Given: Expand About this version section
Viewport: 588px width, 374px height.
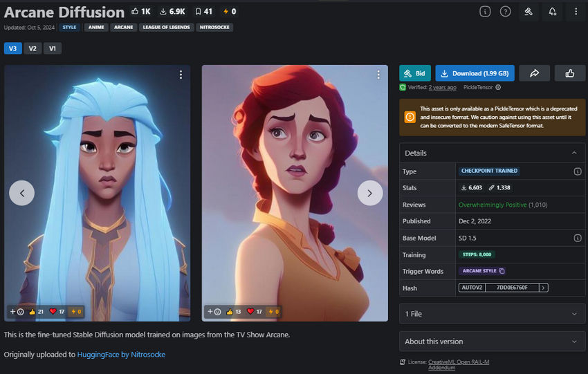Looking at the screenshot, I should [x=492, y=342].
